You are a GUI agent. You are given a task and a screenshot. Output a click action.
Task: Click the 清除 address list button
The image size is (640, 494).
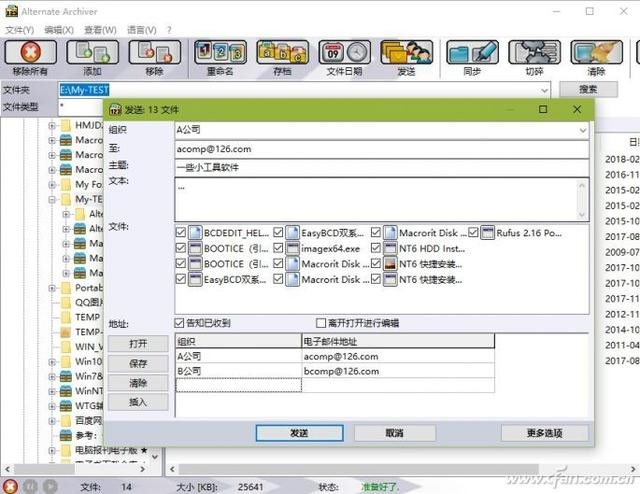click(x=138, y=383)
